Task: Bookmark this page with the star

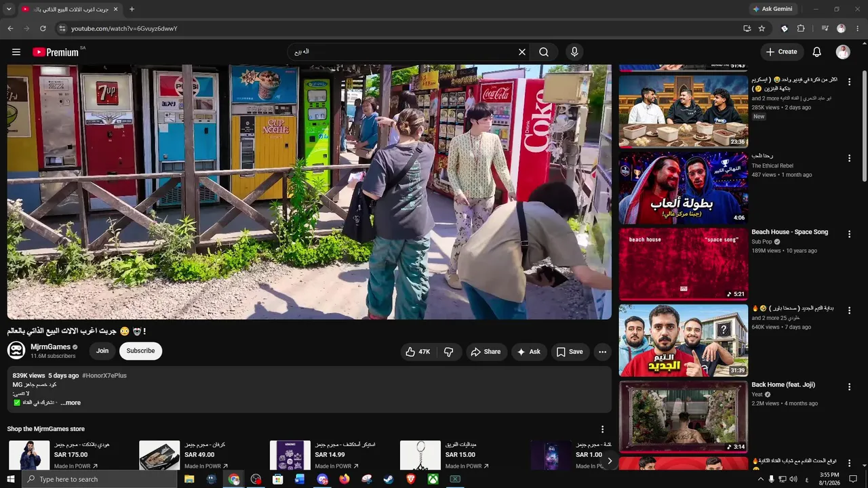Action: [762, 28]
